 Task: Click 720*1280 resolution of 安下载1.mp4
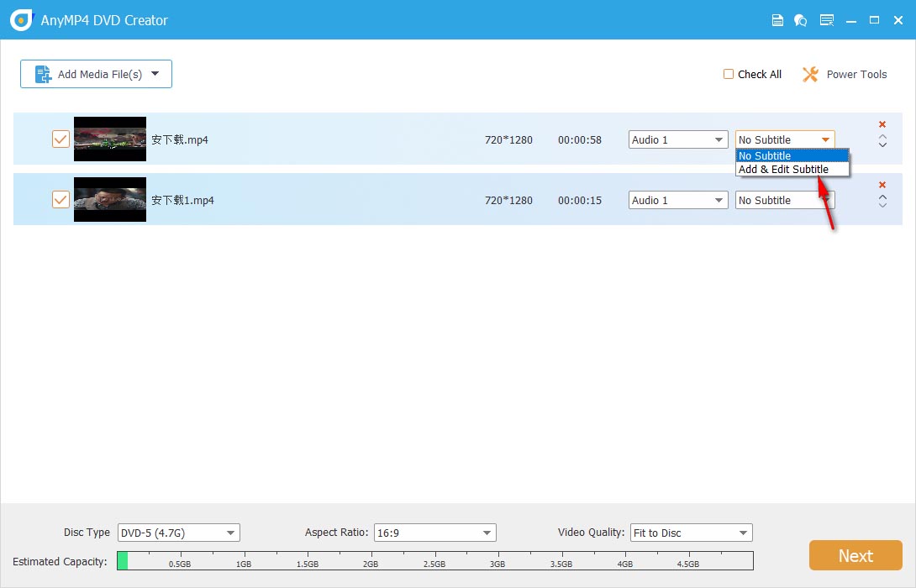point(508,200)
